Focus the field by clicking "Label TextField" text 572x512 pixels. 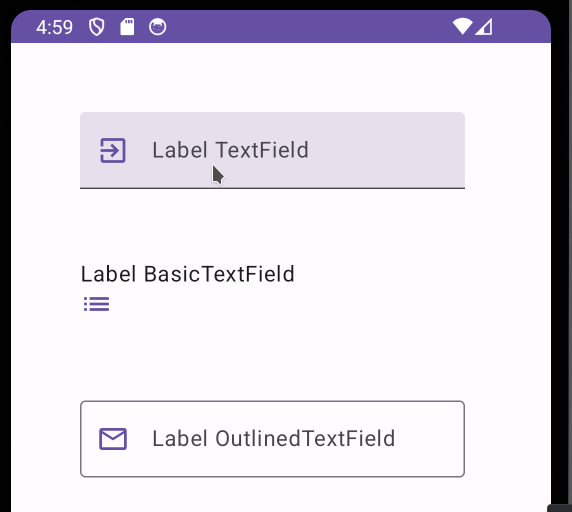coord(231,150)
